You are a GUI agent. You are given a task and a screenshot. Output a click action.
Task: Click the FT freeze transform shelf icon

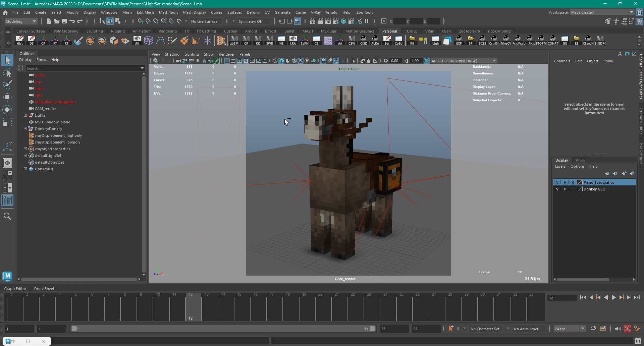coord(55,40)
